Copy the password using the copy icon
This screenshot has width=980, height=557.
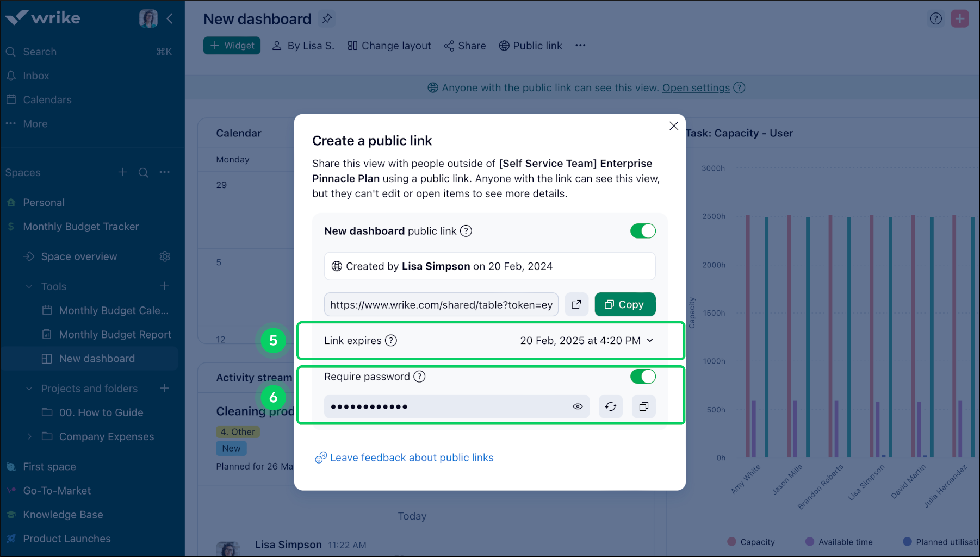point(643,406)
